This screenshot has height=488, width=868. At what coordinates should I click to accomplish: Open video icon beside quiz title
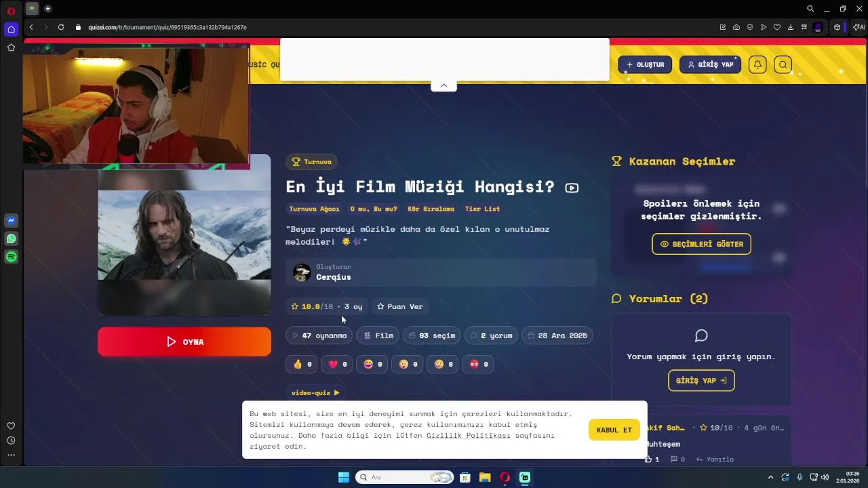point(572,188)
